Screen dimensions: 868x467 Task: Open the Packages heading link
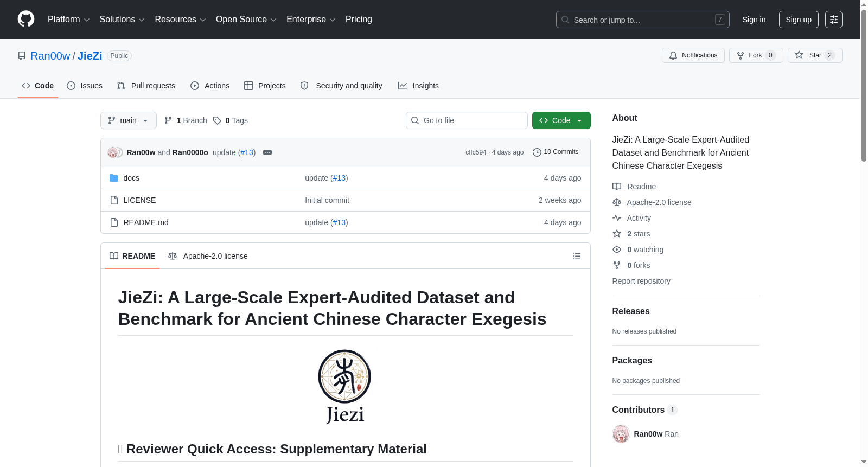click(632, 360)
